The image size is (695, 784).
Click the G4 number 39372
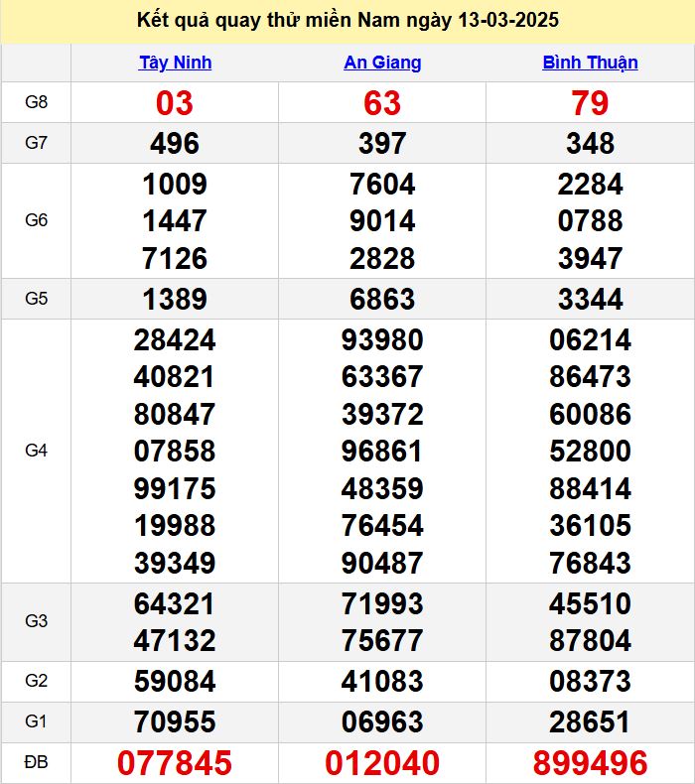(x=382, y=414)
